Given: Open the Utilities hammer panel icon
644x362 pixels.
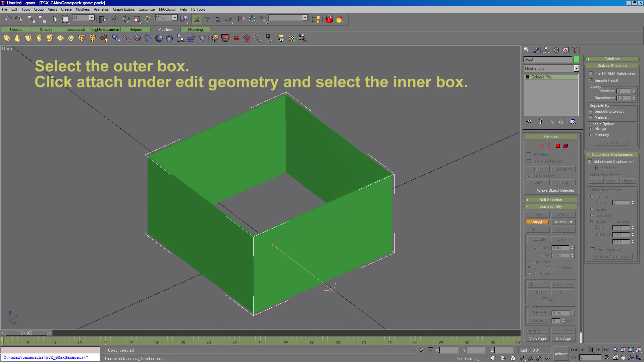Looking at the screenshot, I should [x=575, y=50].
